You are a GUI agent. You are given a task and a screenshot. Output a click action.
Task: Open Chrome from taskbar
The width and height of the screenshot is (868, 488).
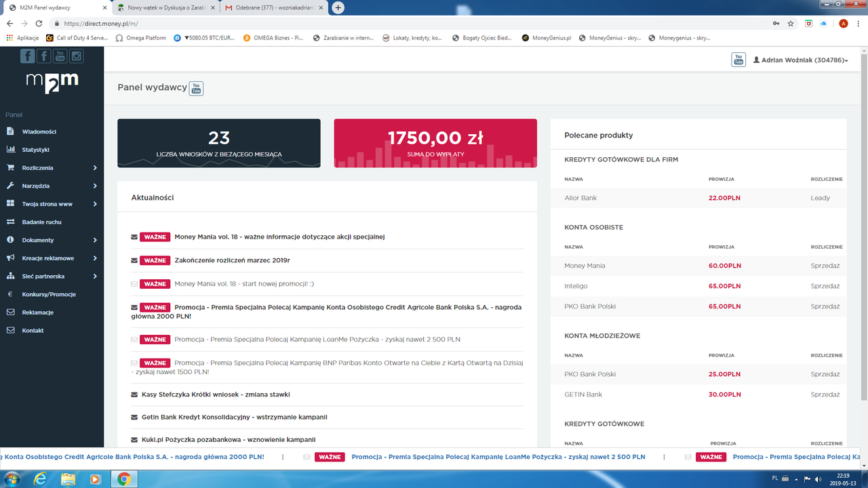(124, 479)
